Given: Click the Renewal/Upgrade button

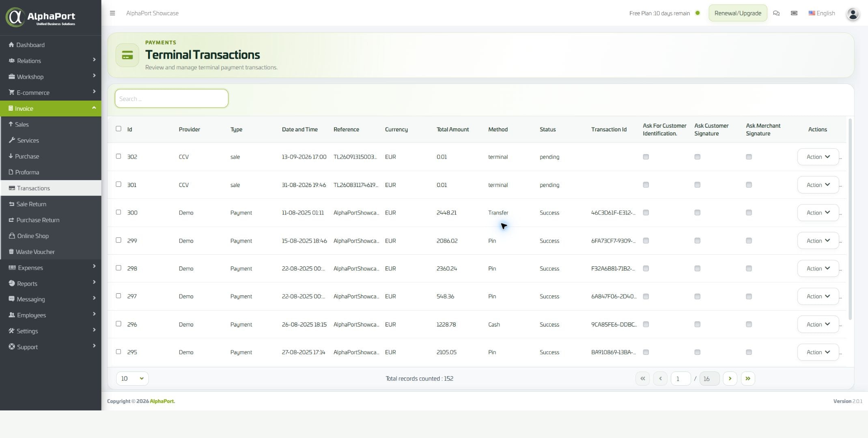Looking at the screenshot, I should pos(737,13).
